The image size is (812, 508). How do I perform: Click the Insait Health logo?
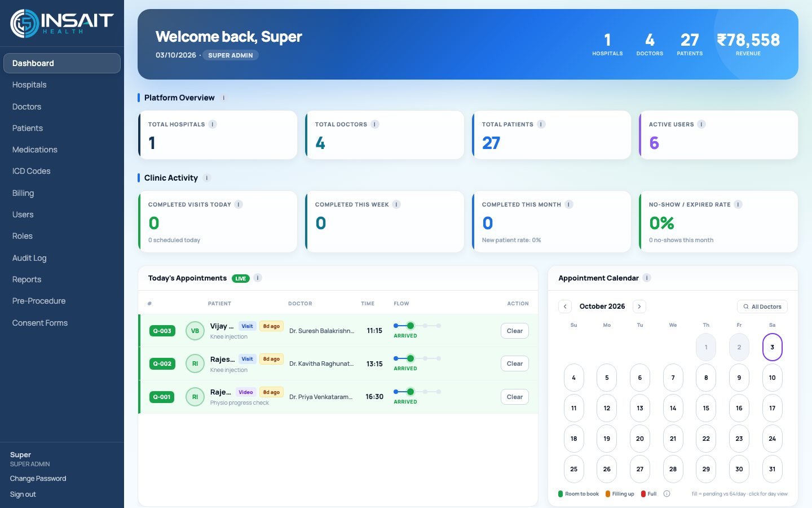[62, 23]
